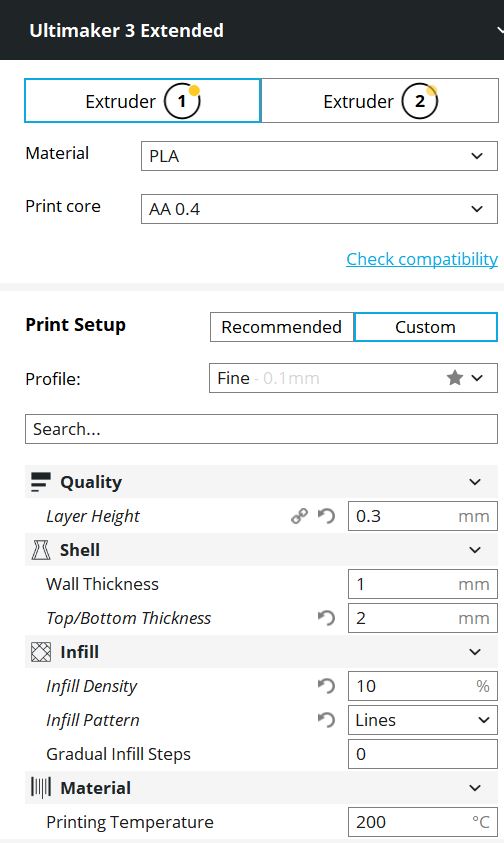
Task: Select the Extruder 1 tab
Action: 143,101
